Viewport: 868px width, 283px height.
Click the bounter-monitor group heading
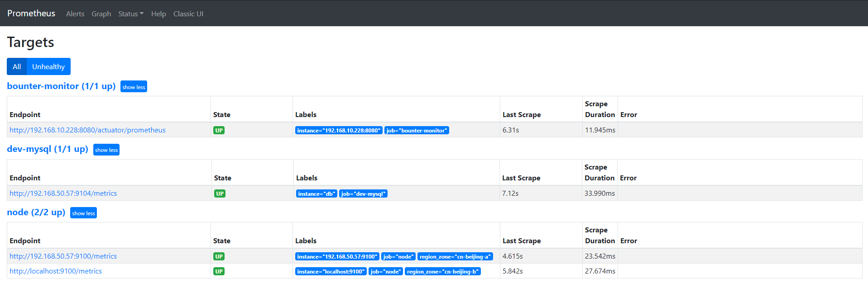(x=61, y=86)
